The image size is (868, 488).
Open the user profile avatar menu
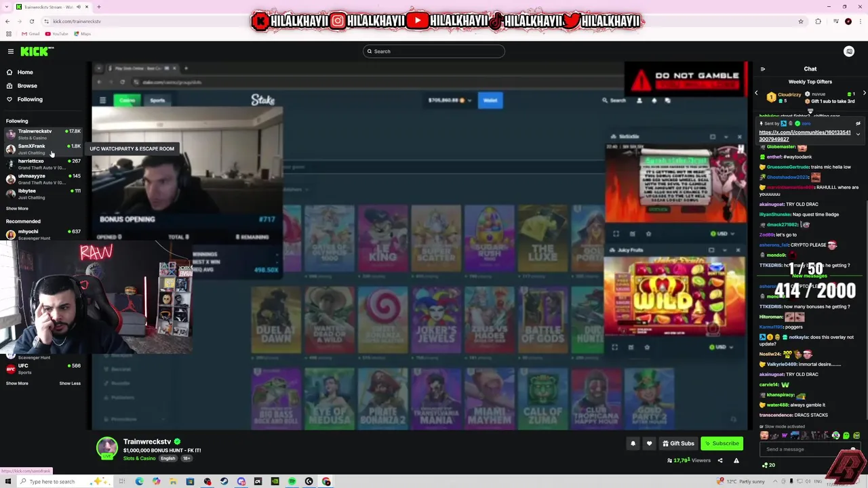[849, 52]
